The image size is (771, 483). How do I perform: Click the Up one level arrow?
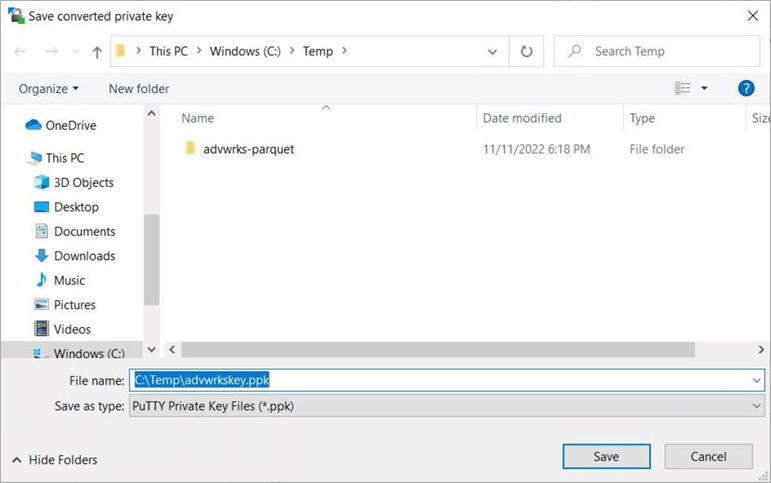[97, 52]
